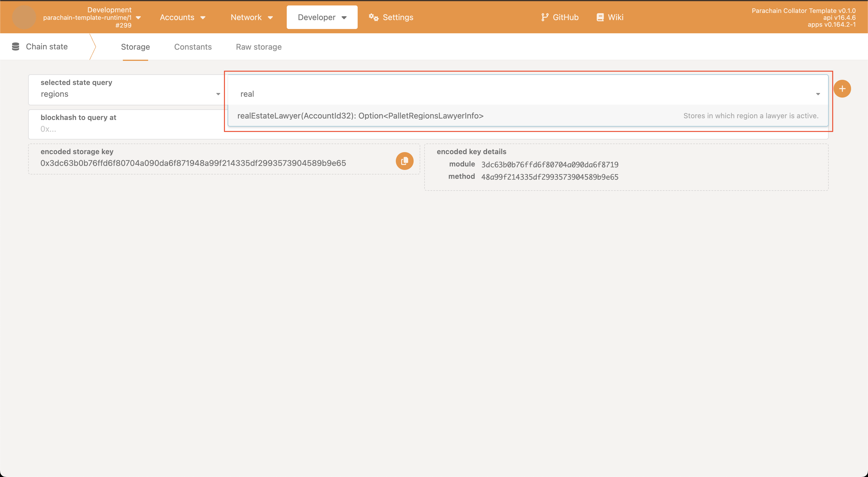This screenshot has height=477, width=868.
Task: Click the Chain state database icon
Action: (15, 46)
